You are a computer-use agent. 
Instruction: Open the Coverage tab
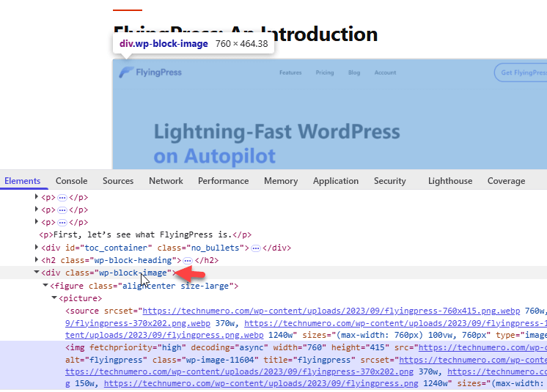[x=506, y=181]
